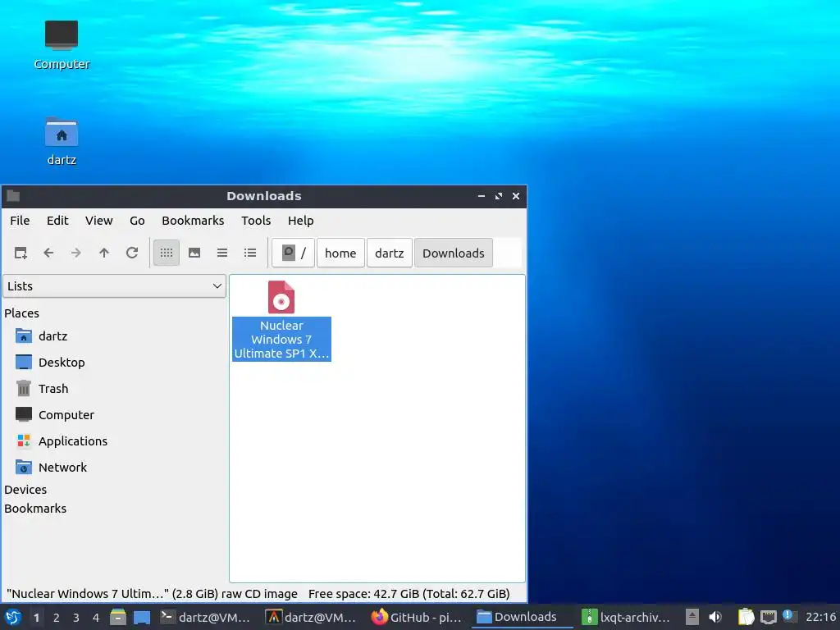Click the network tray icon
840x630 pixels.
click(768, 617)
